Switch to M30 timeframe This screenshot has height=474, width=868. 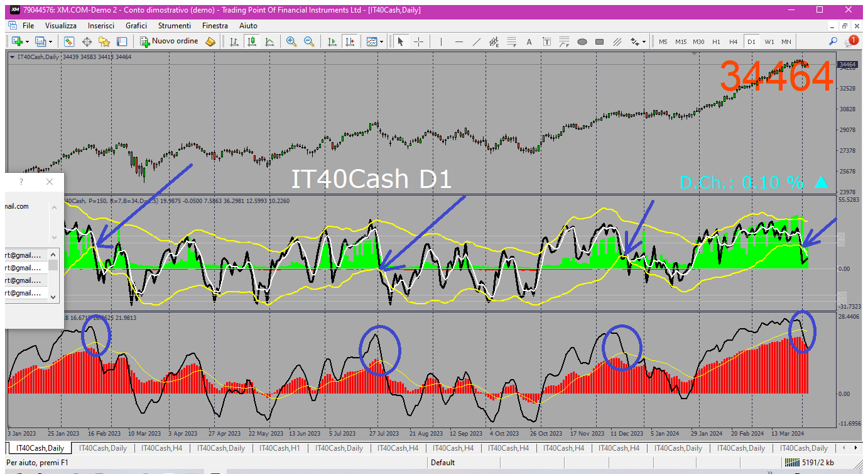698,41
